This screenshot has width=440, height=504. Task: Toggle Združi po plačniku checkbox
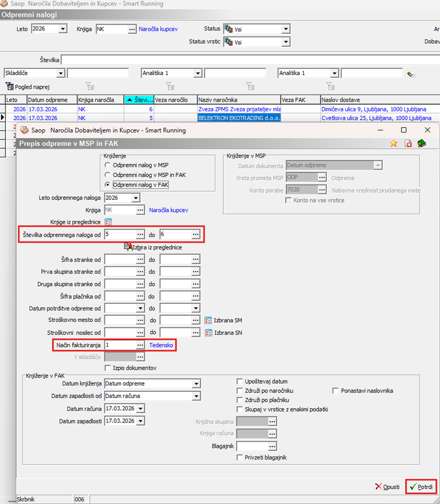coord(240,400)
